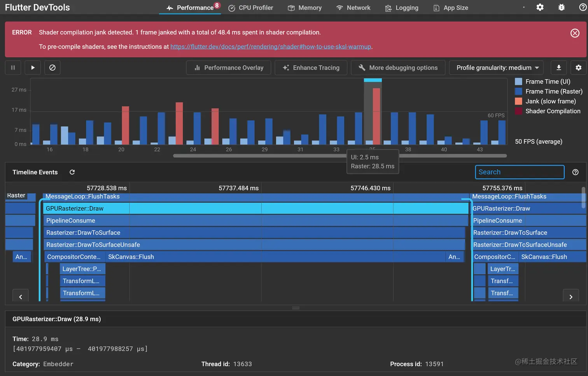Click the Frame Time (UI) legend swatch

pos(518,82)
